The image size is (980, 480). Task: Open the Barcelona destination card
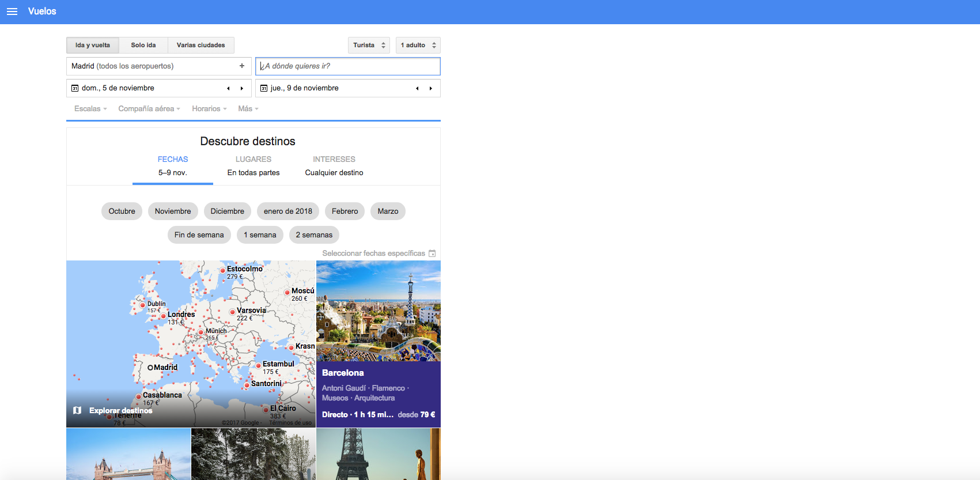[x=379, y=344]
